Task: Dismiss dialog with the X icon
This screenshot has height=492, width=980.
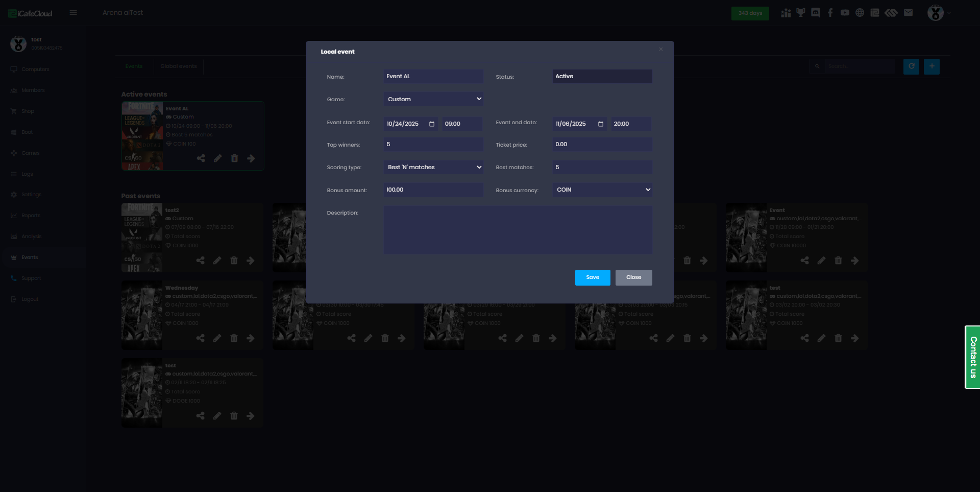Action: (661, 50)
